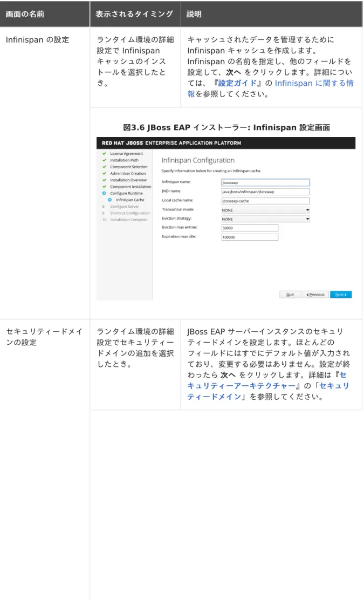Select the Shortcut Configuration step
The width and height of the screenshot is (364, 600).
[130, 213]
